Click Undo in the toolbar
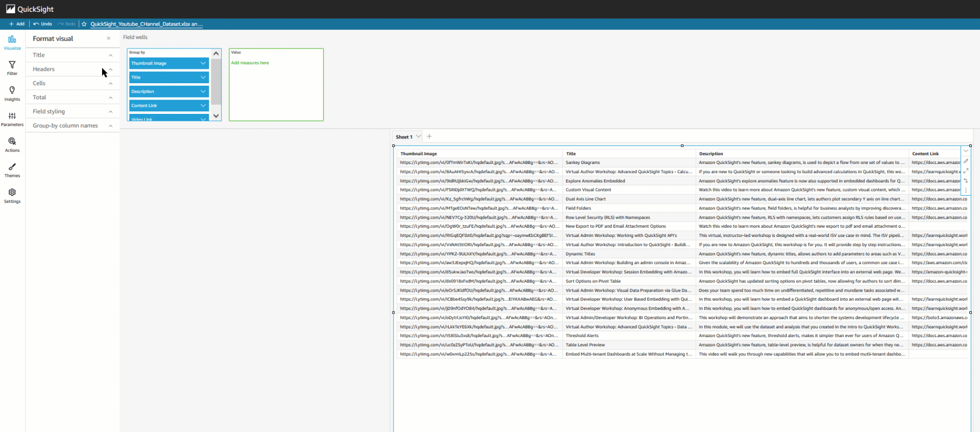 (43, 24)
